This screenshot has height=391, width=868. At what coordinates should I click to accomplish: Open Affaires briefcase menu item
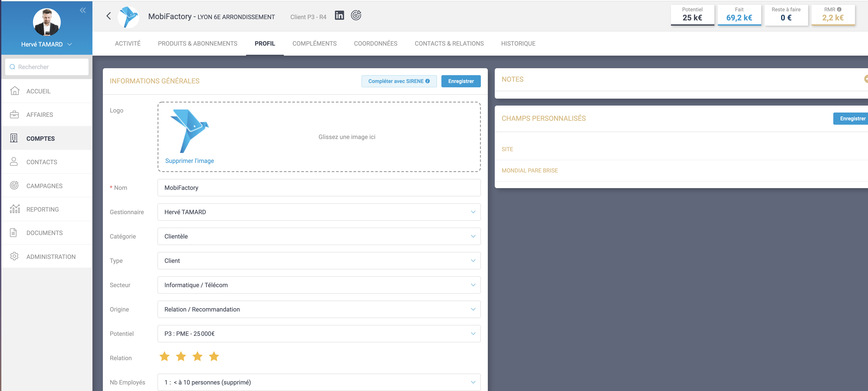click(x=39, y=115)
